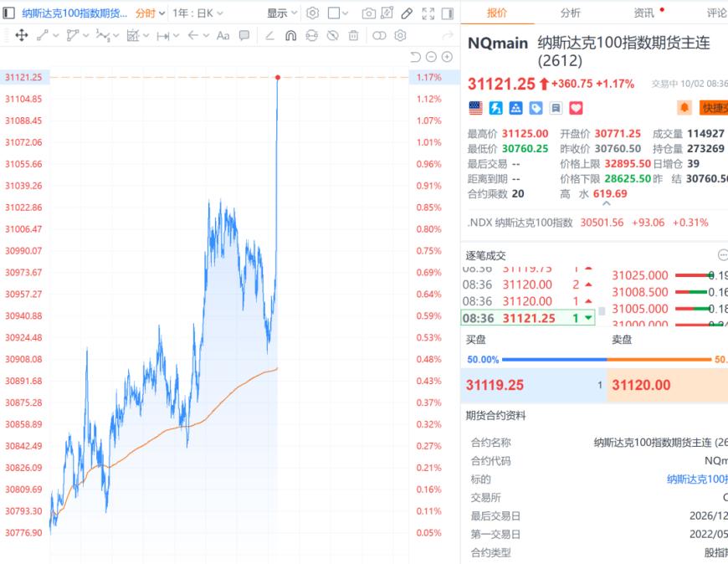Select the angle line tool

(x=269, y=35)
